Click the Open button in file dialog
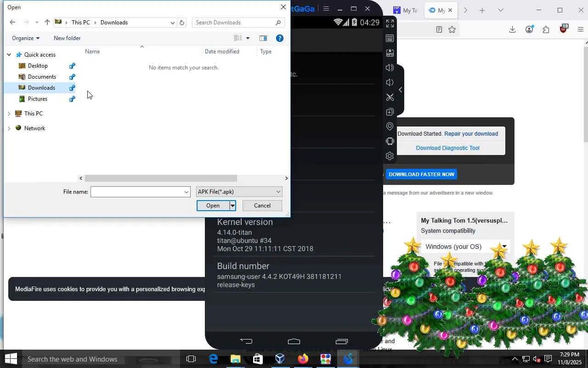The height and width of the screenshot is (368, 588). coord(213,206)
